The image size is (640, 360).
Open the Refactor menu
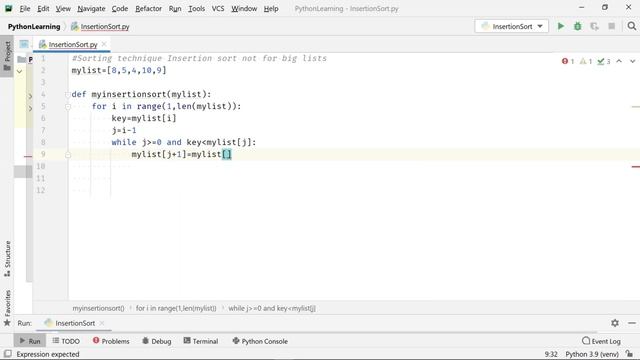149,8
